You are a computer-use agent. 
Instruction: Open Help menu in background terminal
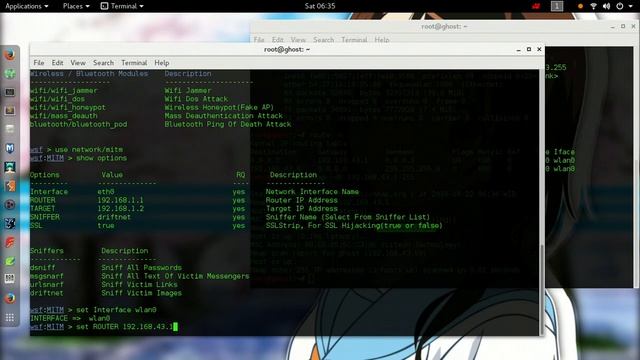coord(382,40)
